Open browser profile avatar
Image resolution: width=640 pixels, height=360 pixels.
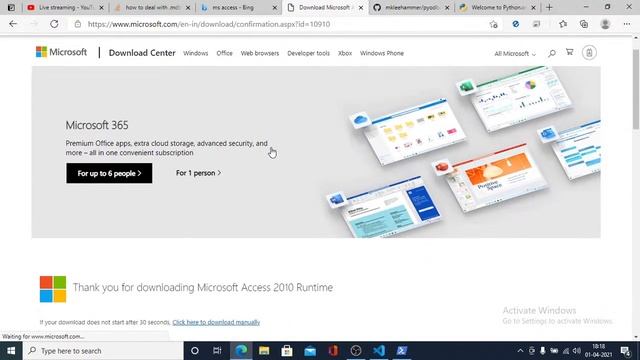pos(605,24)
